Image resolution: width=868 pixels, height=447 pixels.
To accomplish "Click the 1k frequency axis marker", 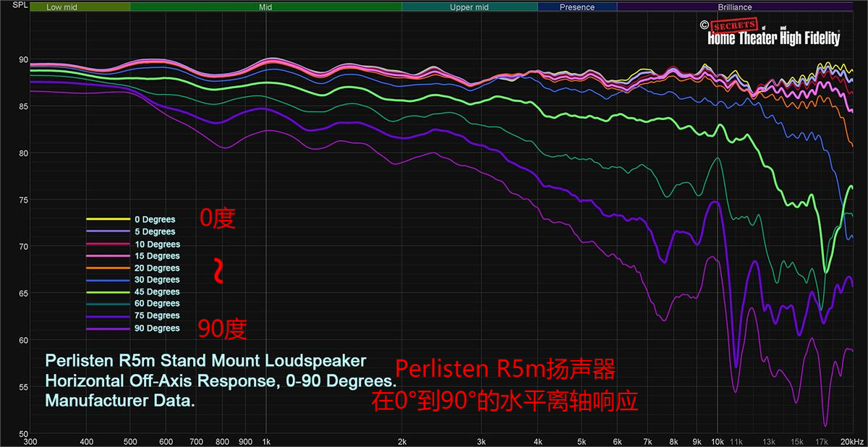I will 265,440.
